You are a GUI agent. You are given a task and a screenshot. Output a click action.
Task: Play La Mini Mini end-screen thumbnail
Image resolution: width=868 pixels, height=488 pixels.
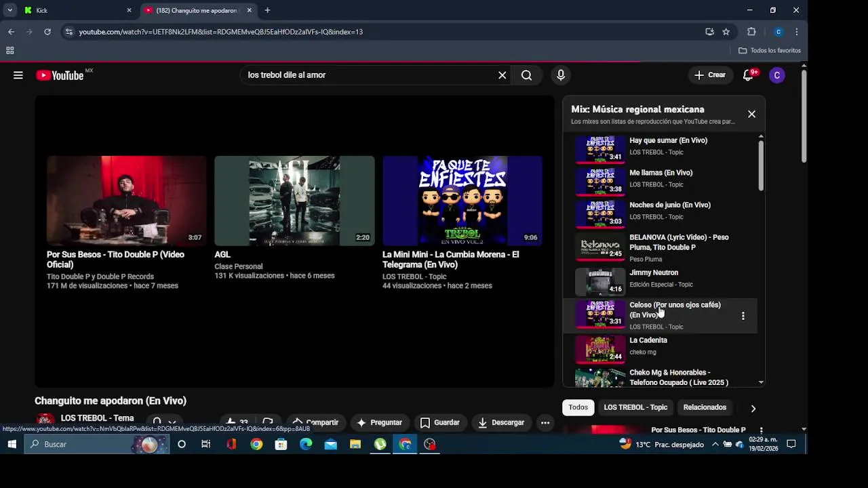click(462, 201)
